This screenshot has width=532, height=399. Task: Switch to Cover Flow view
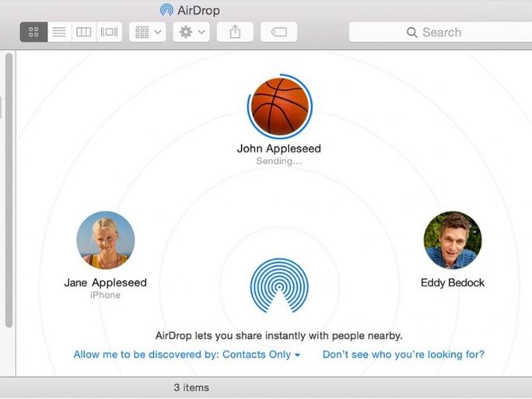(x=109, y=32)
